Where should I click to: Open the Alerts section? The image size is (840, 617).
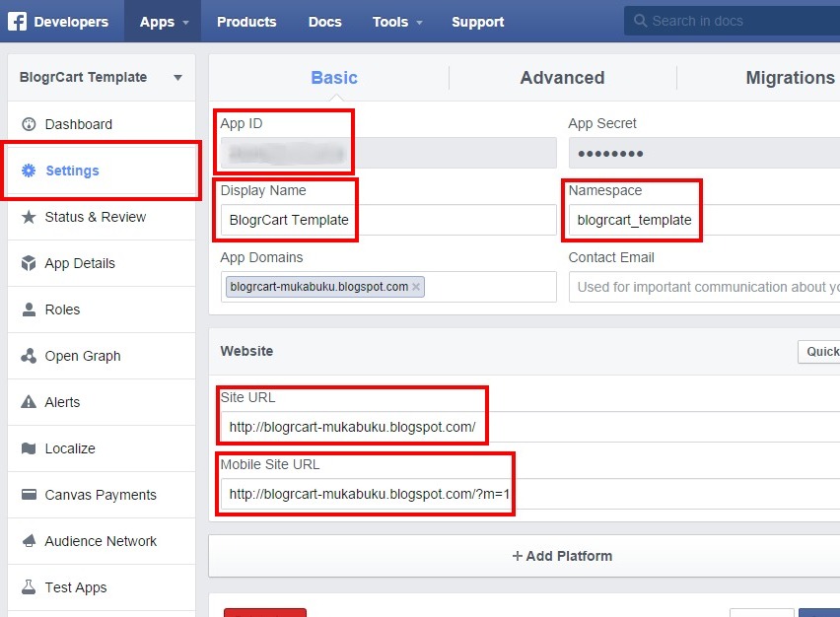pos(102,402)
